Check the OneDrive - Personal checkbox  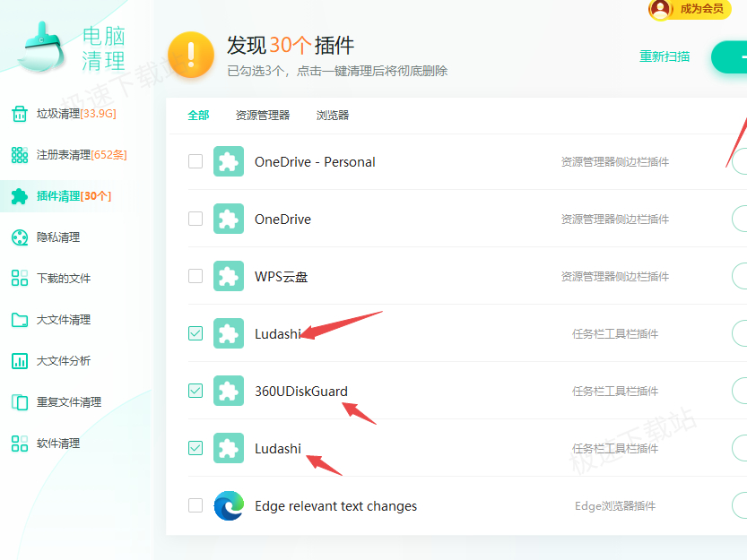[x=195, y=161]
